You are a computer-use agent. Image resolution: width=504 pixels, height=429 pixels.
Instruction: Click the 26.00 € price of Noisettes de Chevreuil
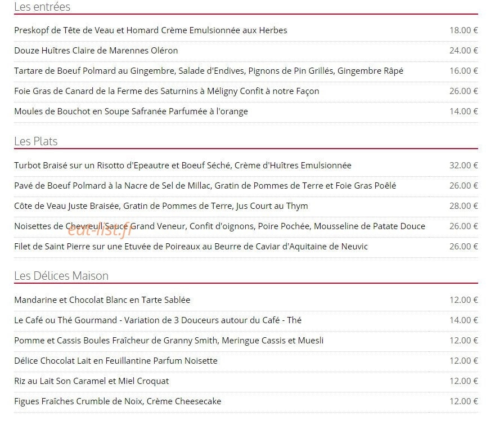pos(463,226)
